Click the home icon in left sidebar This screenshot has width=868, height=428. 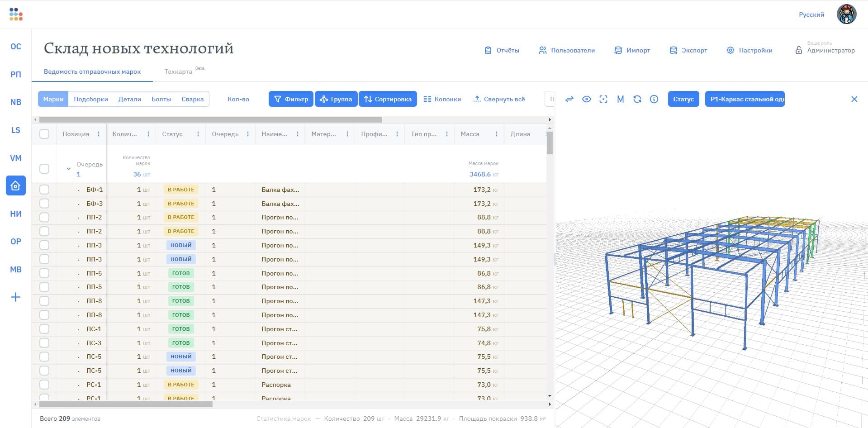15,186
